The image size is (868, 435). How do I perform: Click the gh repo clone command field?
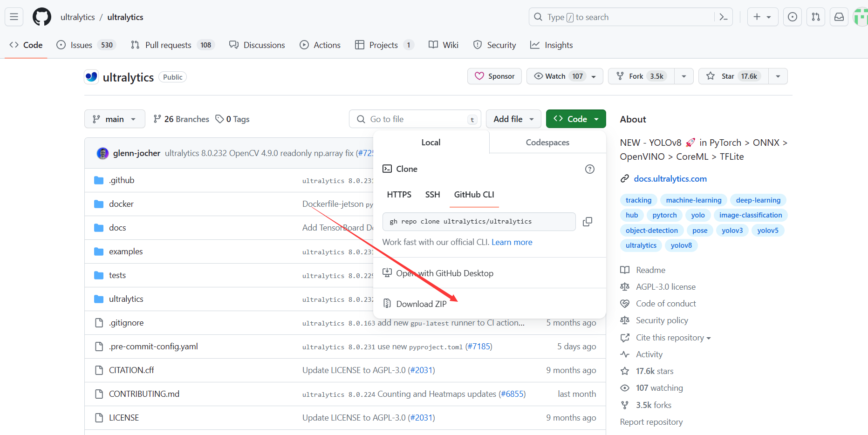(479, 222)
